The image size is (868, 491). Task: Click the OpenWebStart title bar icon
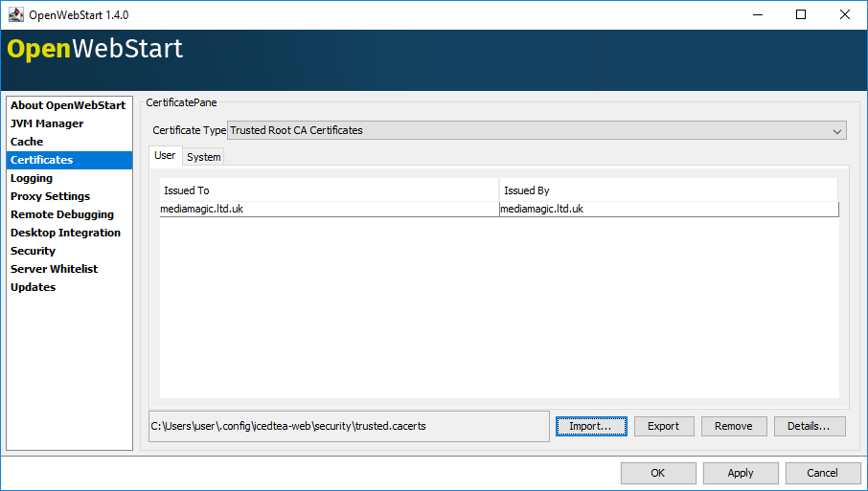[x=16, y=14]
